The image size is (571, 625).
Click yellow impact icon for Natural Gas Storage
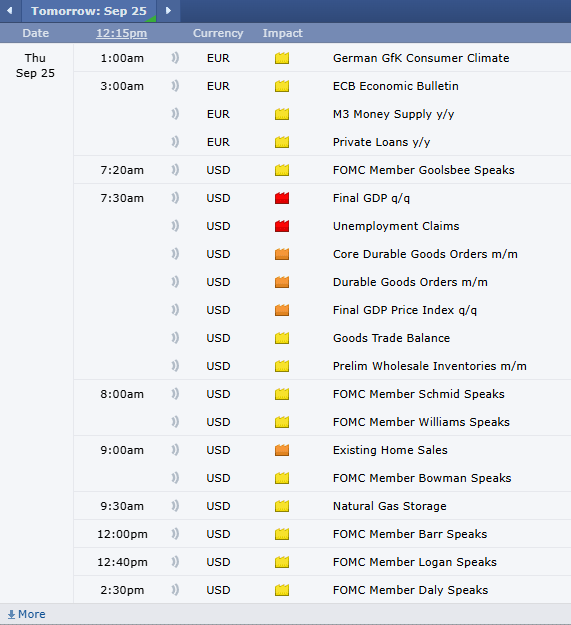(x=282, y=506)
